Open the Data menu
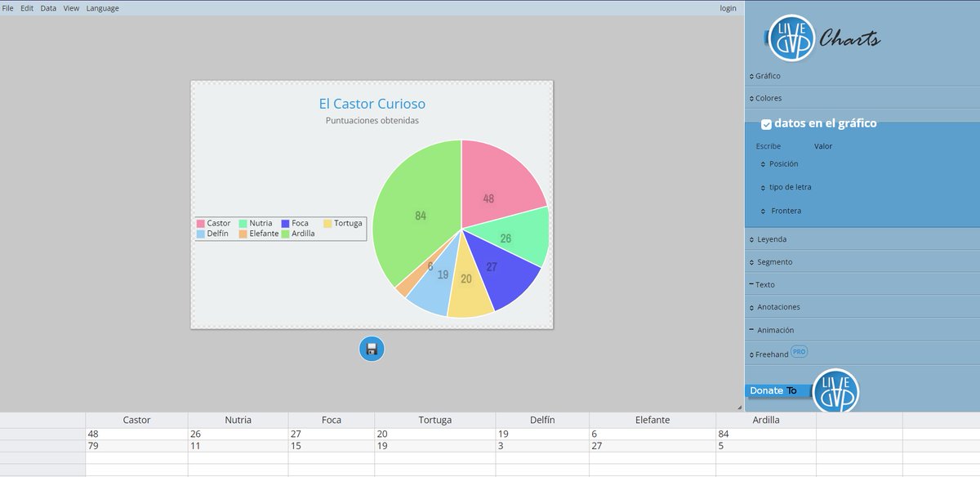980x477 pixels. click(x=48, y=8)
